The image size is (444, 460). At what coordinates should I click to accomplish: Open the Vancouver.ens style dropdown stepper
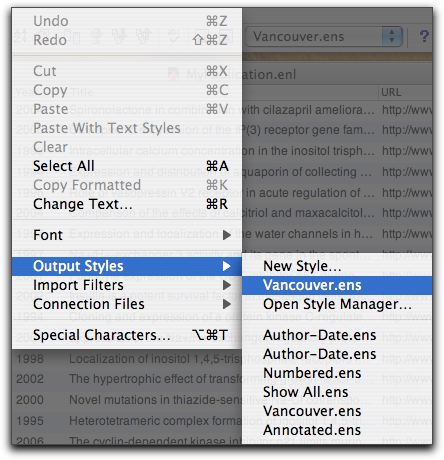click(392, 36)
